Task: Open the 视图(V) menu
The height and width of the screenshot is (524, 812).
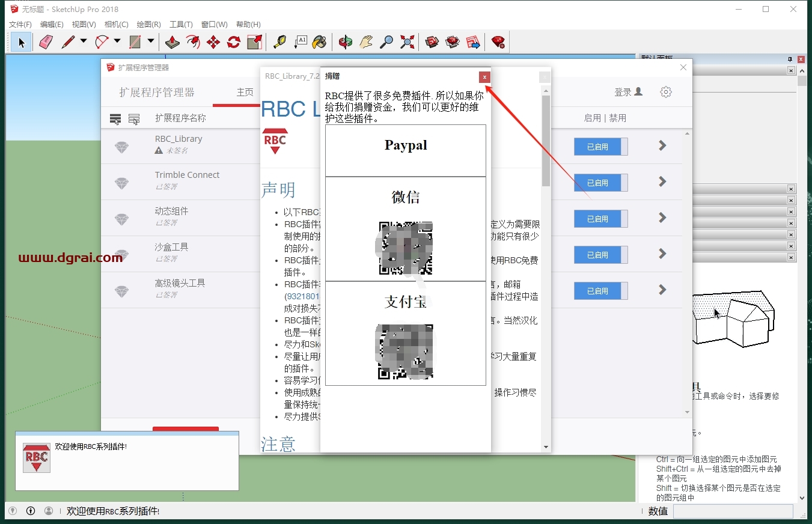Action: click(x=84, y=25)
